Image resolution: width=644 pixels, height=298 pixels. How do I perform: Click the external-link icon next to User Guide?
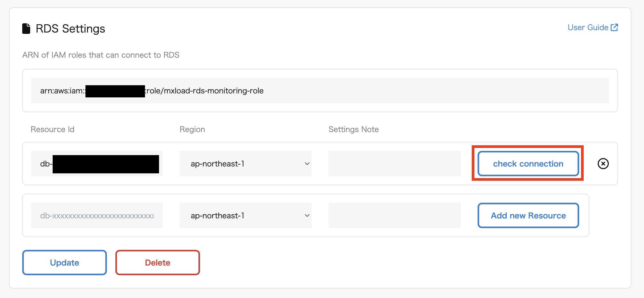614,28
